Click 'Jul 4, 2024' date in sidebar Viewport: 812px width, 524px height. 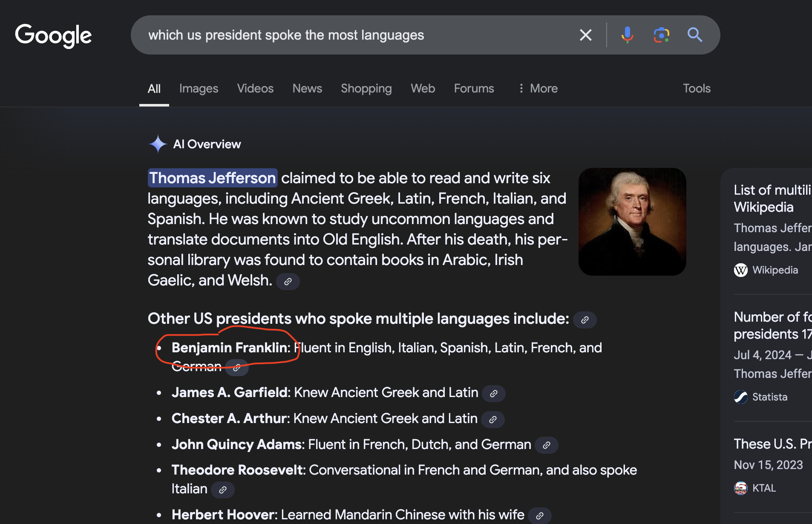pos(763,355)
